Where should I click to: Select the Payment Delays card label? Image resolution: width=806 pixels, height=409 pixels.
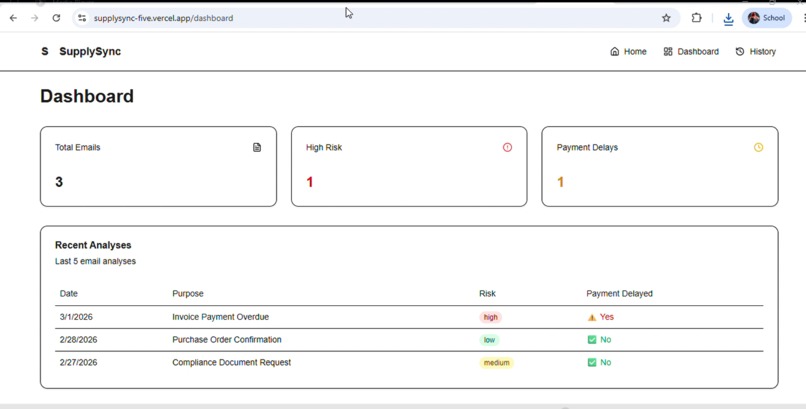(587, 147)
